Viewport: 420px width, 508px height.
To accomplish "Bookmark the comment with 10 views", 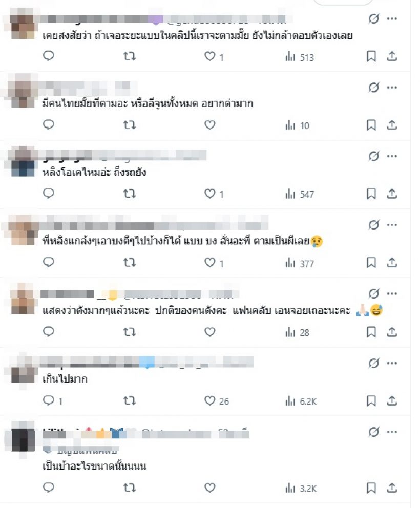I will (371, 125).
